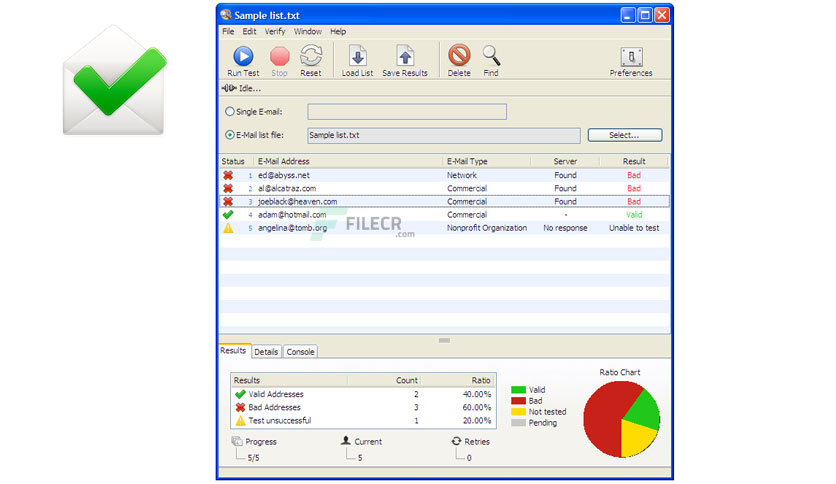Image resolution: width=836 pixels, height=484 pixels.
Task: Click the Ratio column header in the results table
Action: tap(481, 380)
